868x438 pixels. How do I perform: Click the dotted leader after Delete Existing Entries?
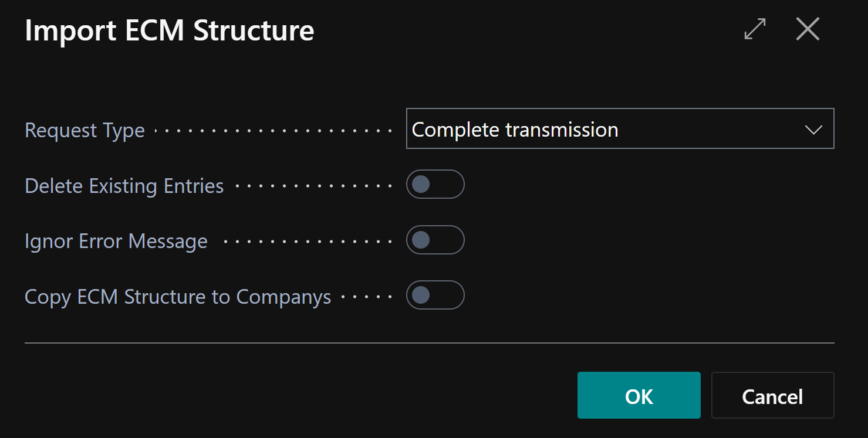tap(313, 186)
